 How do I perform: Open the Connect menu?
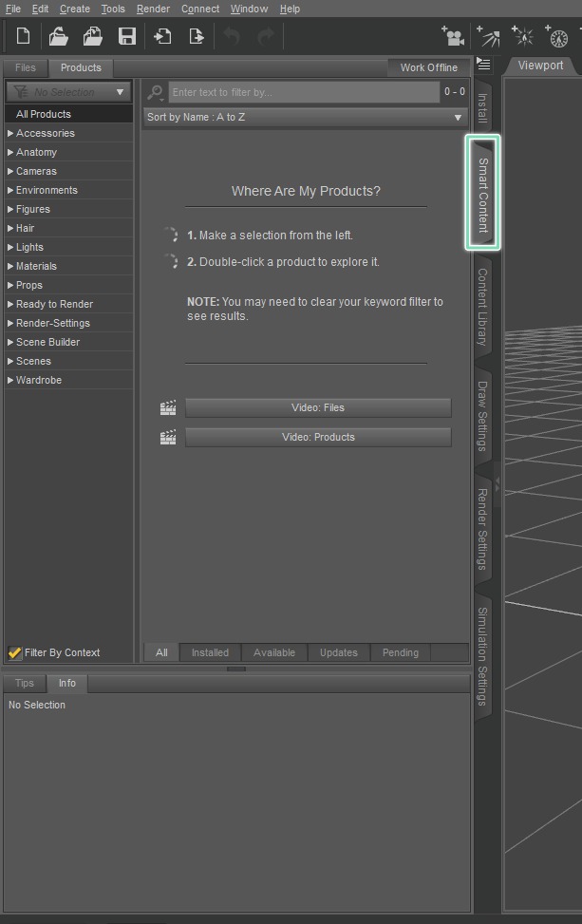[200, 9]
